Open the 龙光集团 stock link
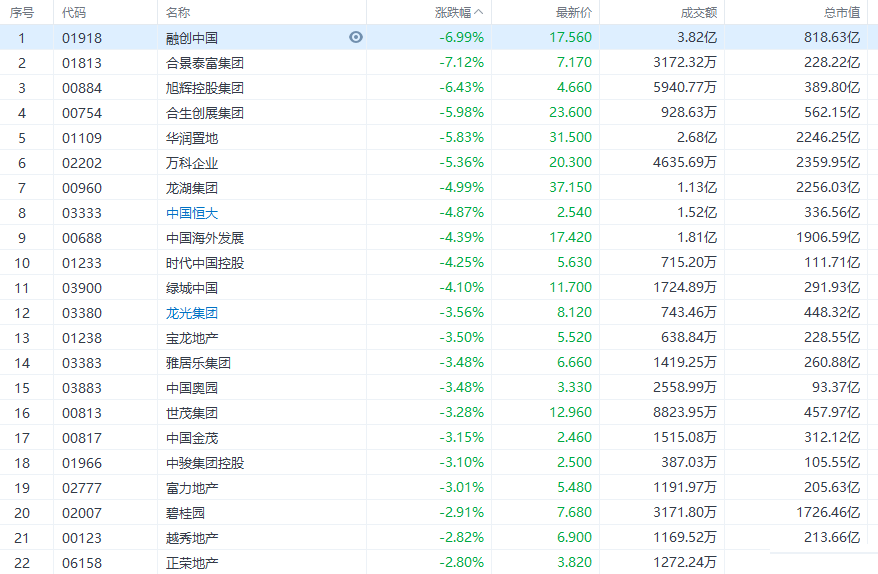The image size is (878, 574). point(192,313)
